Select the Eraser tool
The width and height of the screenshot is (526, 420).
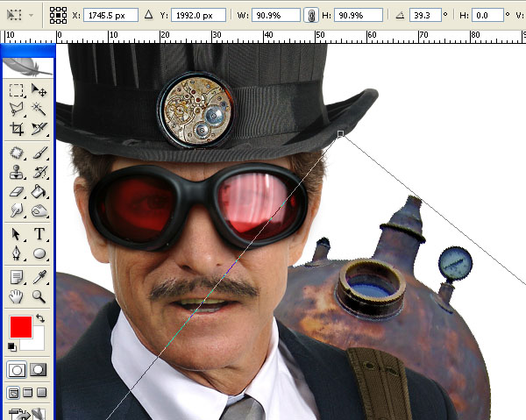17,192
